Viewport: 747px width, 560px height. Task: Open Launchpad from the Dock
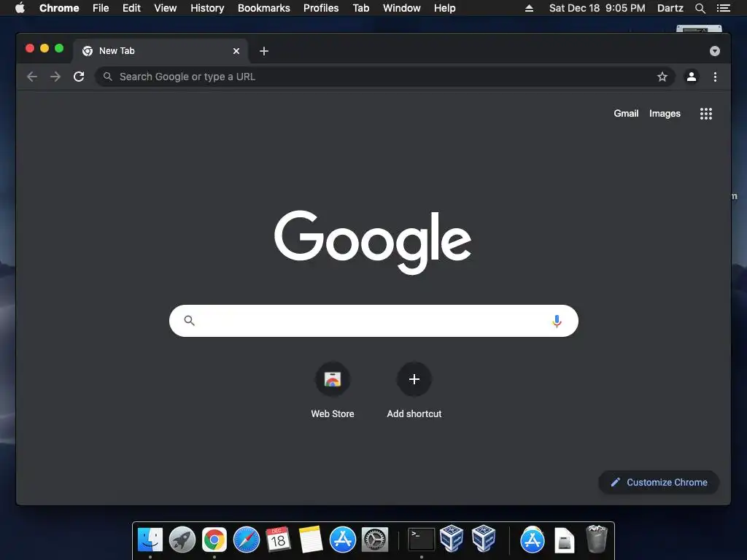(182, 540)
